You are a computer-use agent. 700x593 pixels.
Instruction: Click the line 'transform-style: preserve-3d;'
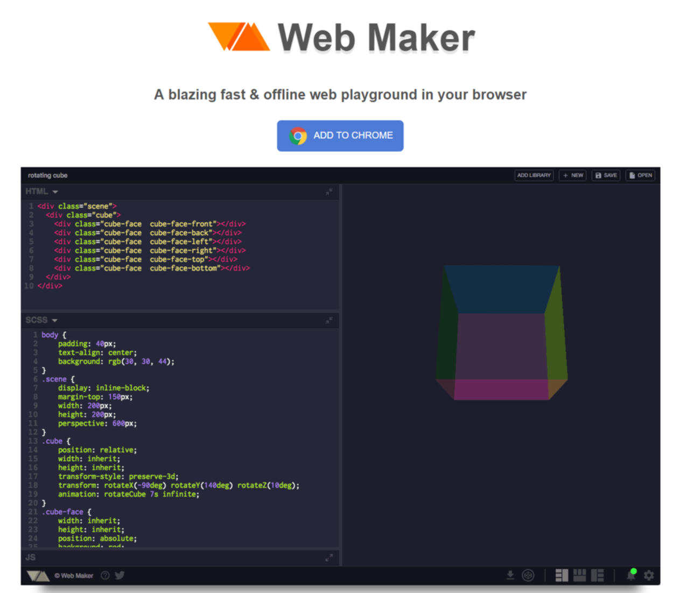pyautogui.click(x=118, y=477)
